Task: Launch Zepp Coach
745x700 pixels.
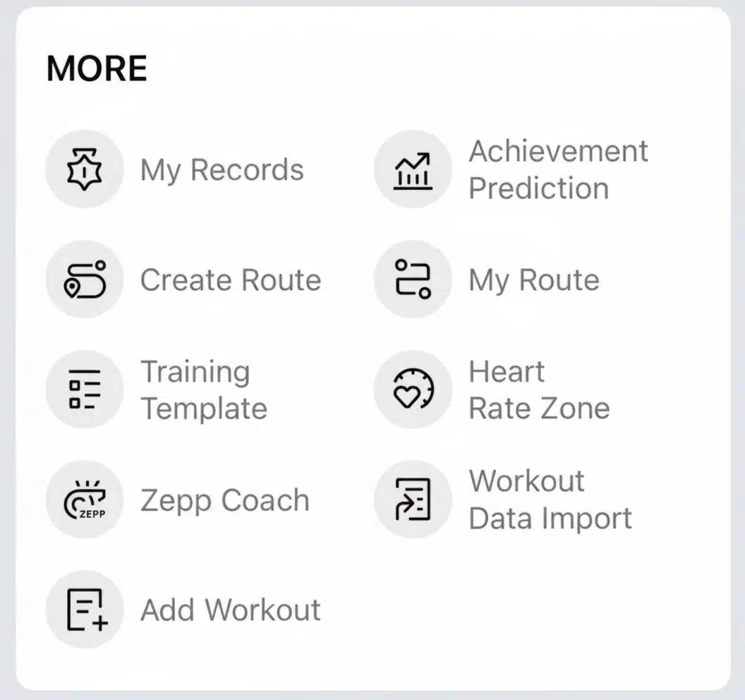Action: point(224,499)
